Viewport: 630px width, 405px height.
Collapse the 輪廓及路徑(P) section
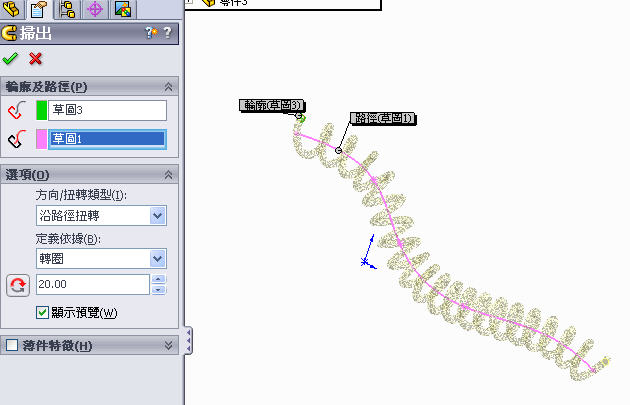[168, 86]
